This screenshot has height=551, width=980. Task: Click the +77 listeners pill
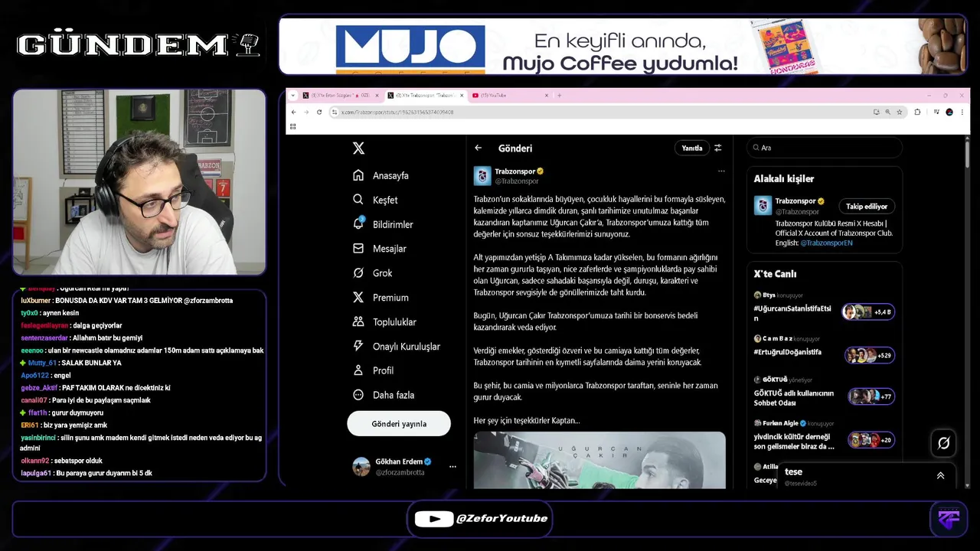tap(871, 396)
